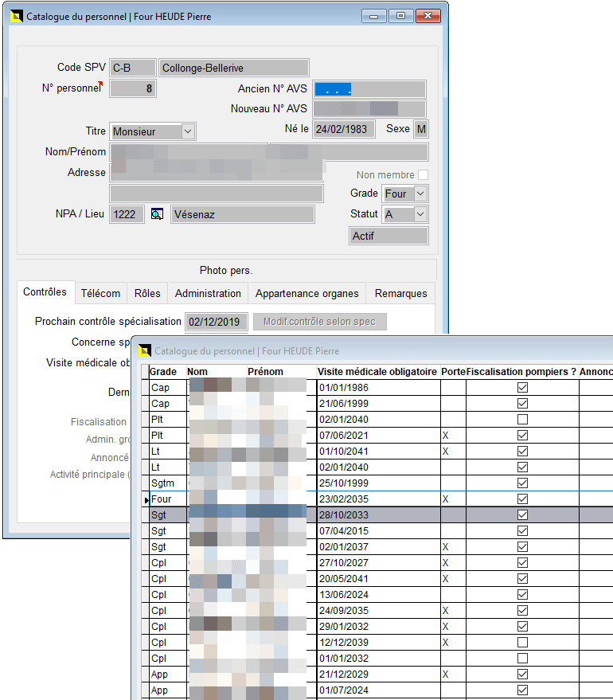Select the Sgt row dated 28/10/2033
Viewport: 613px width, 700px height.
(x=377, y=515)
